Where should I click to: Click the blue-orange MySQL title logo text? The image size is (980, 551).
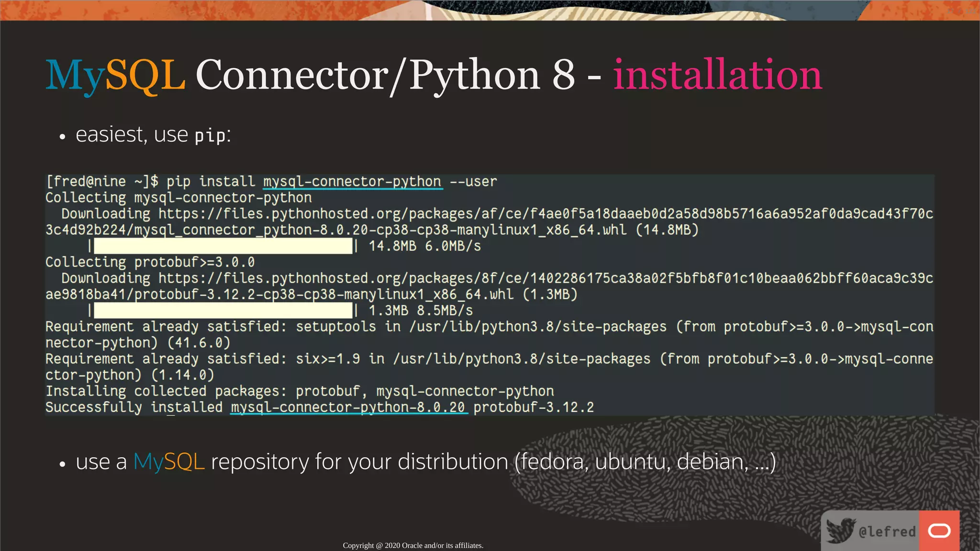pos(115,75)
